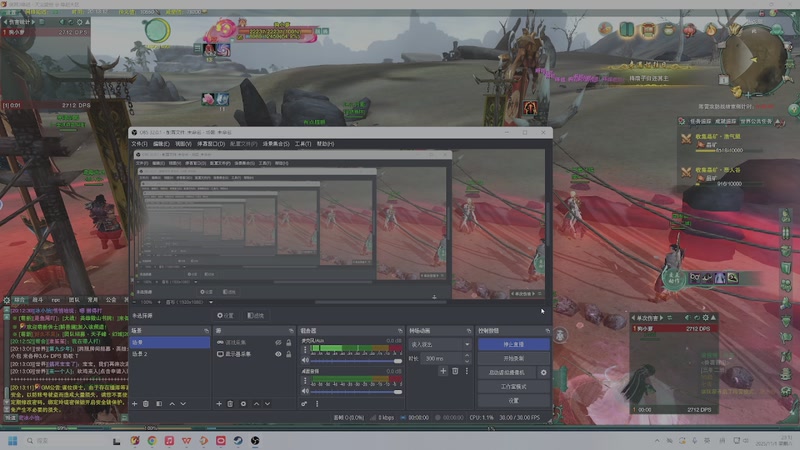This screenshot has width=800, height=450.
Task: Open the WPS icon in the taskbar
Action: 186,440
